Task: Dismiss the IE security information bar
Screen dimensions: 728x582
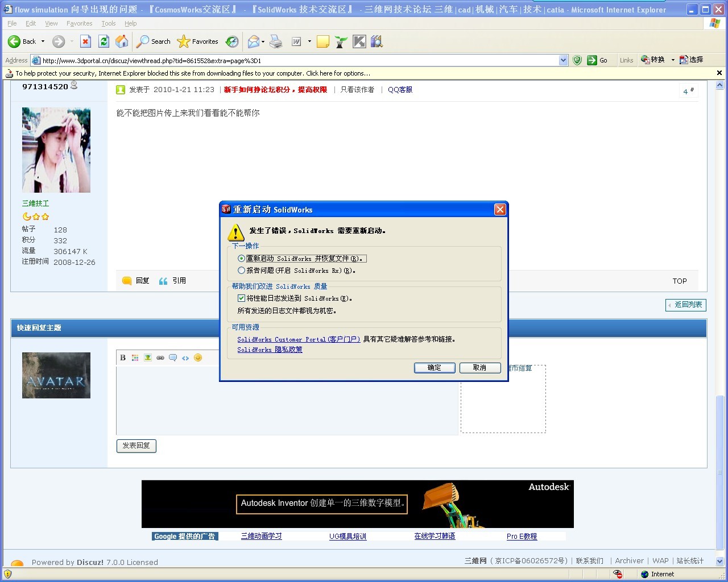Action: tap(719, 73)
